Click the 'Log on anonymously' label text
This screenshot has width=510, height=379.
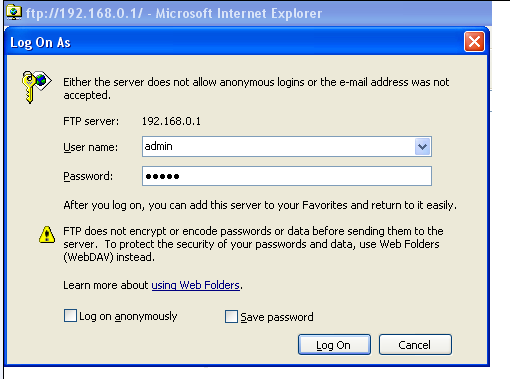(128, 316)
